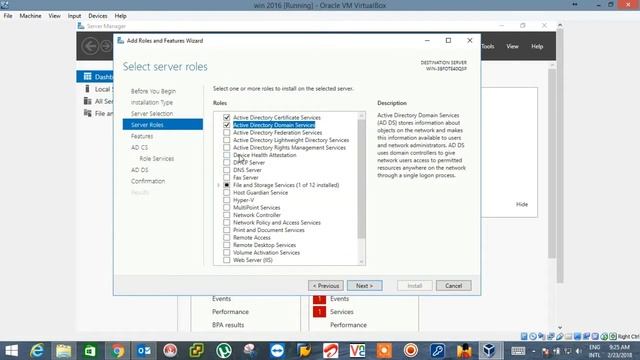Go to Confirmation wizard step
Screen dimensions: 640x360
(148, 181)
